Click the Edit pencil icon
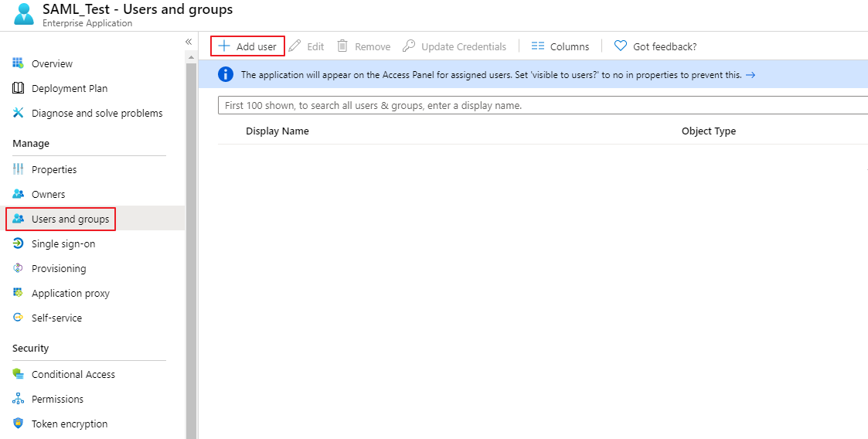The width and height of the screenshot is (868, 439). tap(295, 46)
